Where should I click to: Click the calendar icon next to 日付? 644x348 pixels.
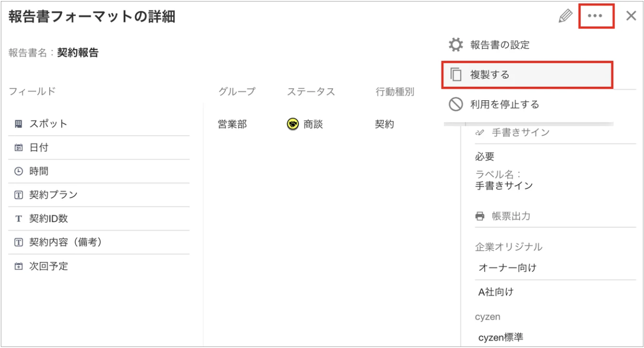[x=18, y=148]
